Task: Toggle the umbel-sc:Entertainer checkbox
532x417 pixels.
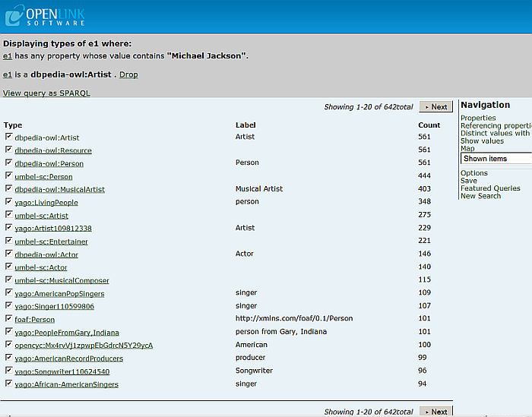Action: tap(9, 241)
